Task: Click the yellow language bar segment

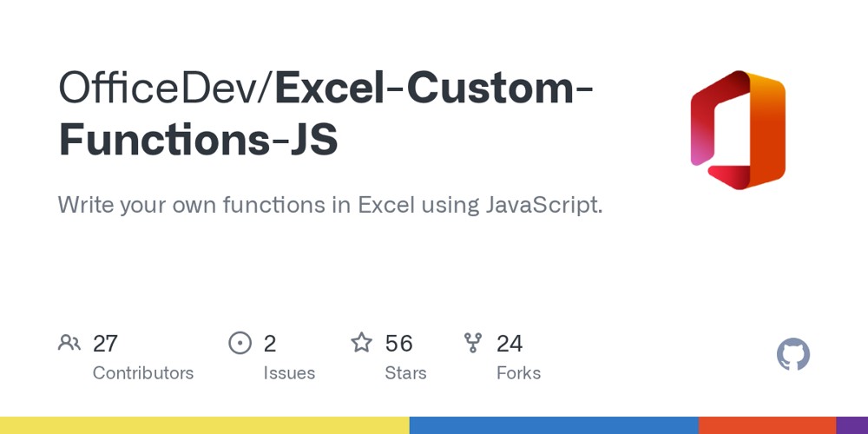Action: point(205,425)
